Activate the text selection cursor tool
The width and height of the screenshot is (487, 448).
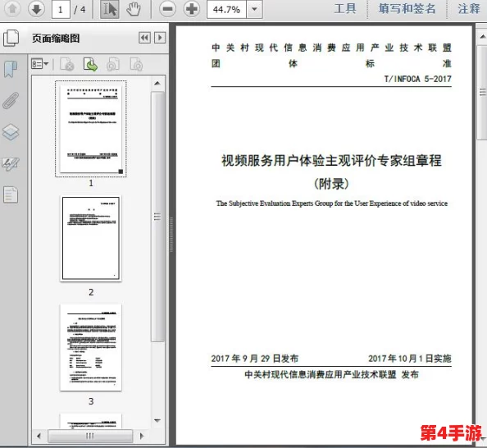click(110, 9)
